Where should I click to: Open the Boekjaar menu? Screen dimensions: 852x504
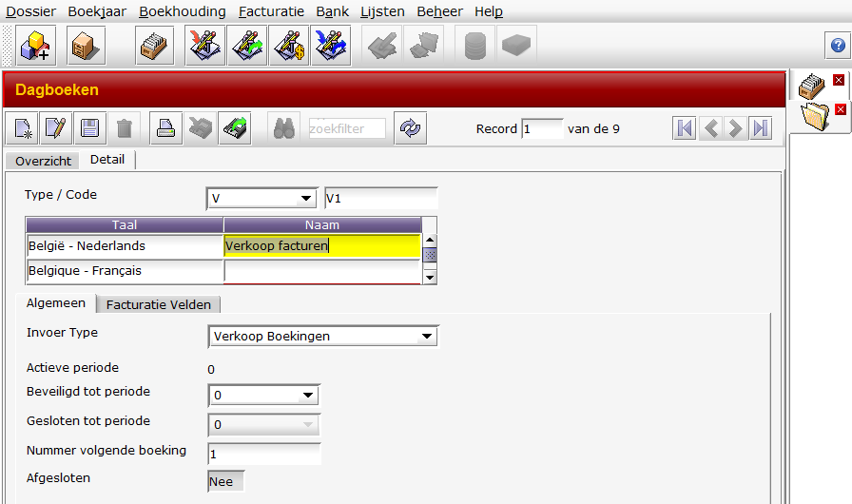[97, 11]
